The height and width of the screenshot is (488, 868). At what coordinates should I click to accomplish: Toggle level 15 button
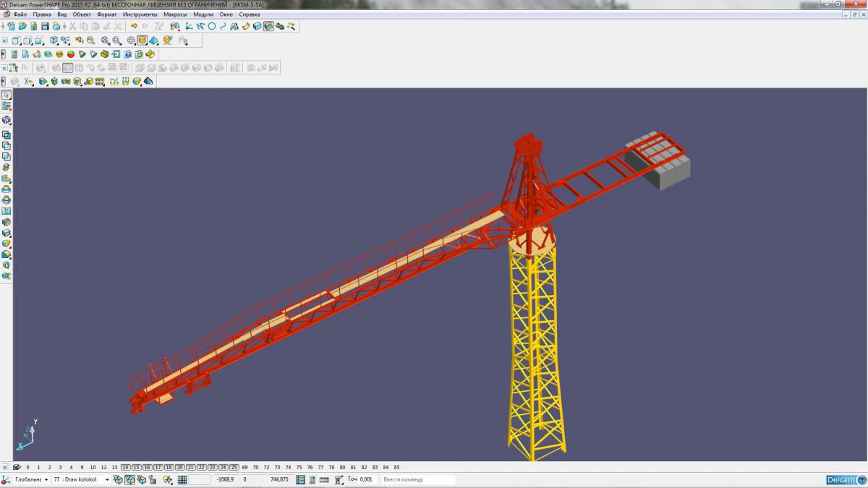pyautogui.click(x=136, y=467)
